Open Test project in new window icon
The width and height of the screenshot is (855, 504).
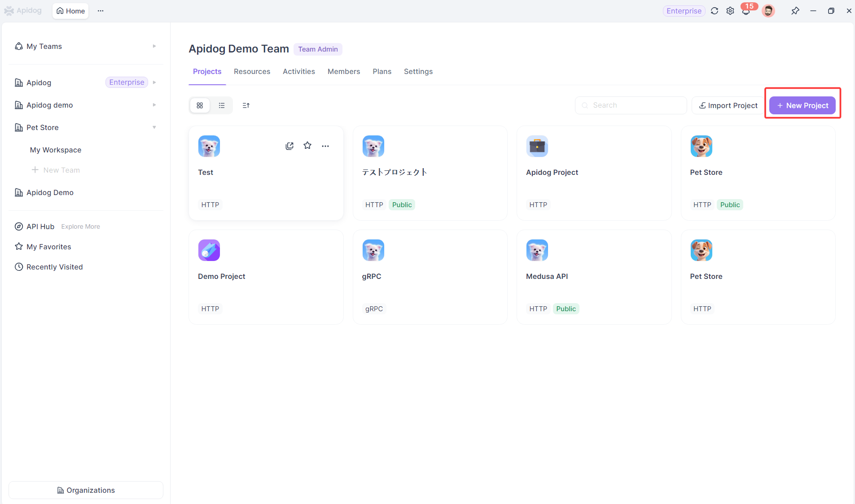coord(289,146)
